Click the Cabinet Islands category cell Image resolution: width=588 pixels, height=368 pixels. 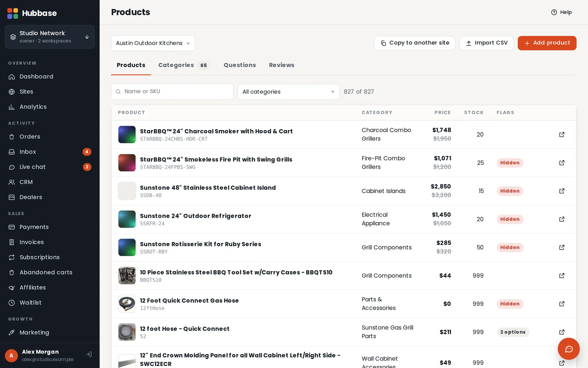pos(383,191)
